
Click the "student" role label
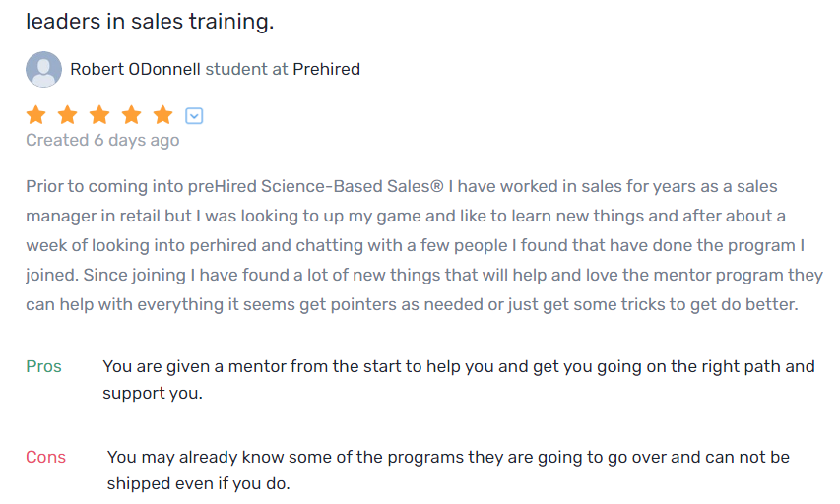(237, 70)
